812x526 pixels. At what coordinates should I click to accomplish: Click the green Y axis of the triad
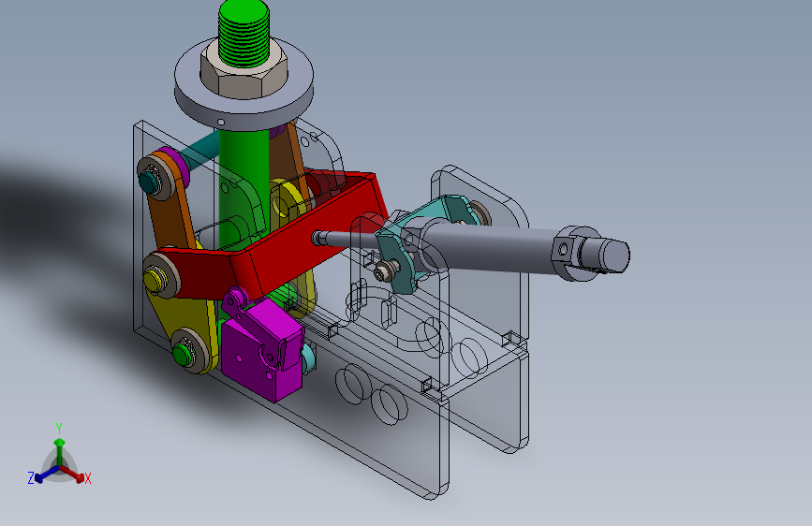60,451
